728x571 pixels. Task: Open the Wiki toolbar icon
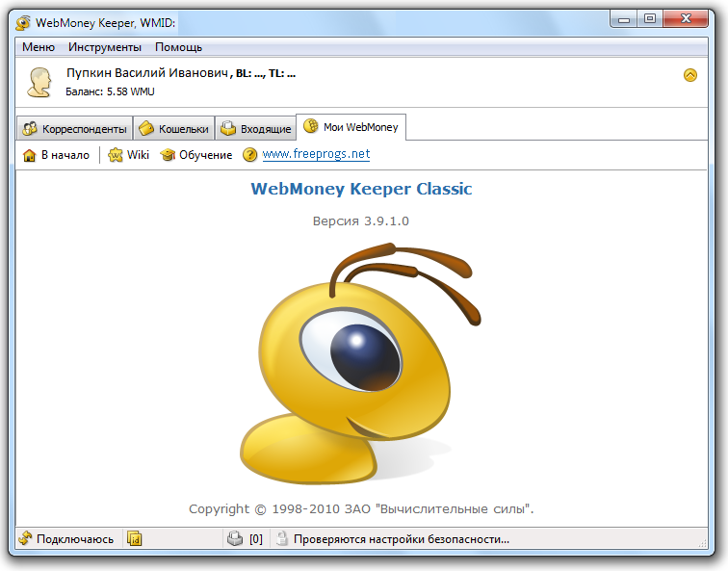(x=116, y=155)
